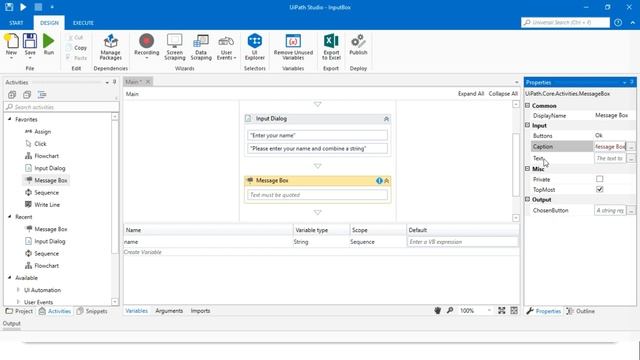Collapse the Recent tree node
Image resolution: width=640 pixels, height=360 pixels.
tap(10, 217)
